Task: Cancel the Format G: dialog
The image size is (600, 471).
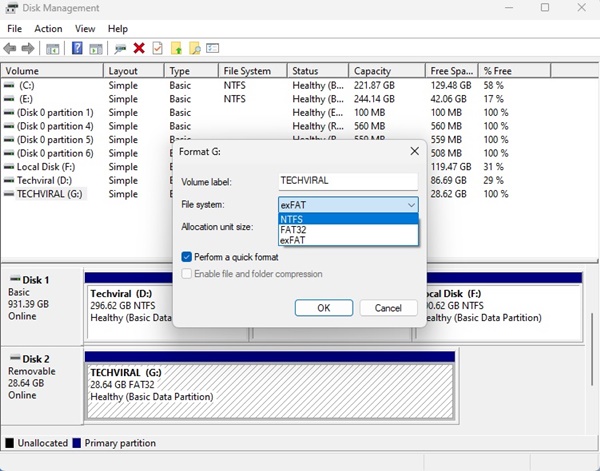Action: point(388,308)
